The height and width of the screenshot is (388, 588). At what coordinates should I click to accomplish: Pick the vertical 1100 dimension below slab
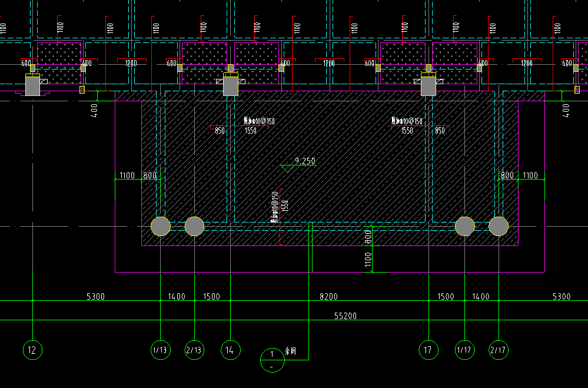(368, 261)
